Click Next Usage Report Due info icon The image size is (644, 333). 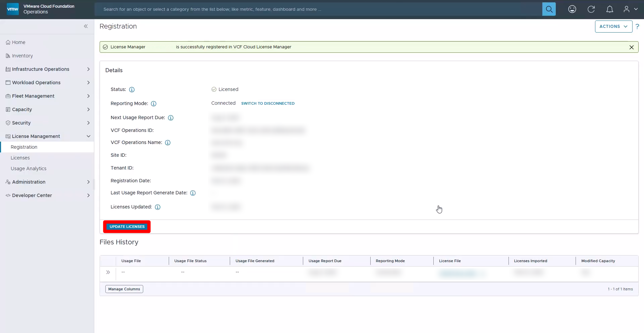(x=171, y=118)
